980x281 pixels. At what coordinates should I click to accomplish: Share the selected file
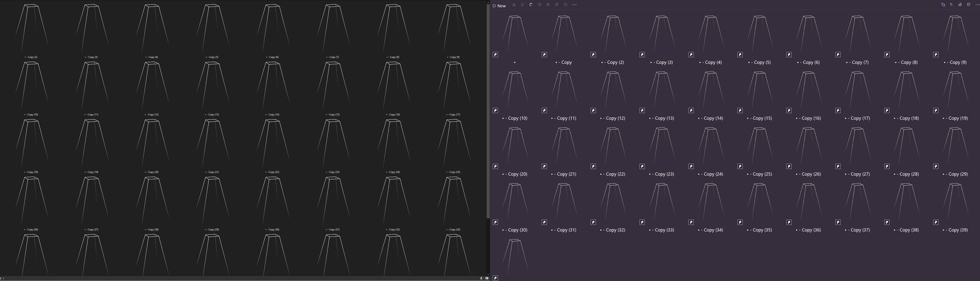(x=548, y=5)
